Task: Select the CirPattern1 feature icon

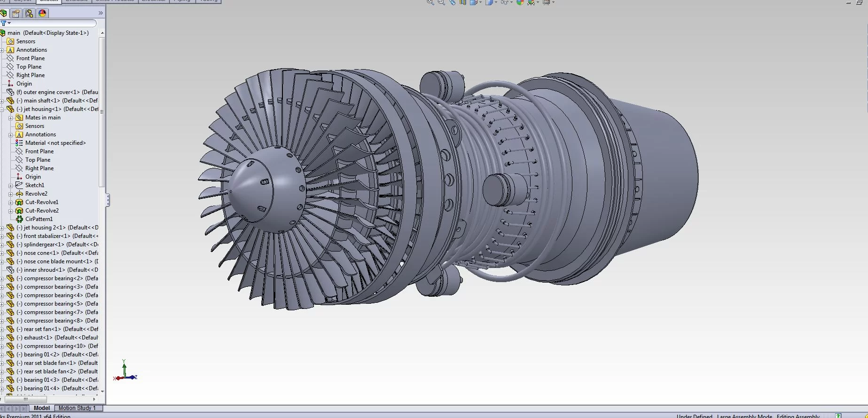Action: 19,219
